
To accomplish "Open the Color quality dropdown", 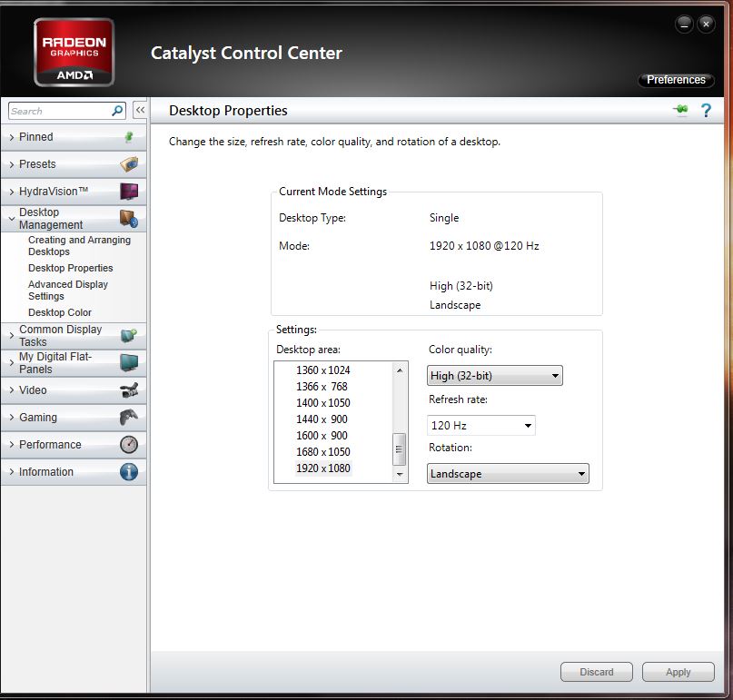I will pyautogui.click(x=495, y=376).
